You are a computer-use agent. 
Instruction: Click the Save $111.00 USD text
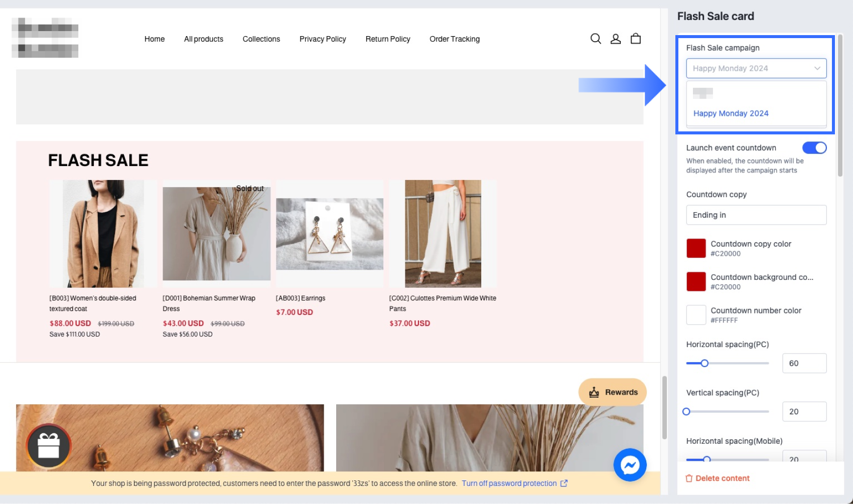74,334
